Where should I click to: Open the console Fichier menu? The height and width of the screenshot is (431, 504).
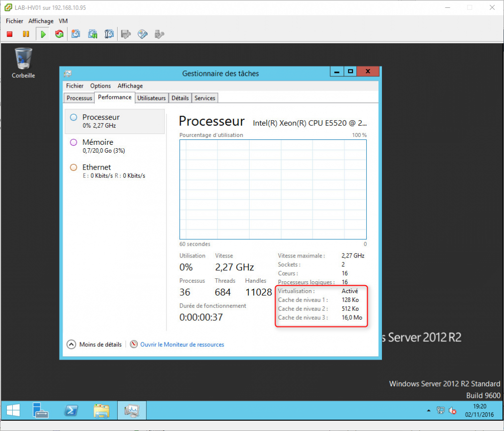point(14,21)
